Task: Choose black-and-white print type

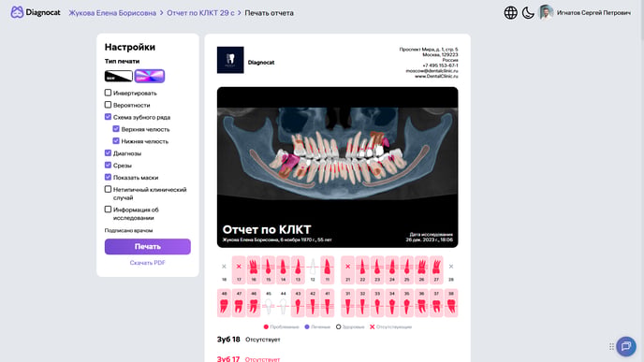Action: click(119, 76)
